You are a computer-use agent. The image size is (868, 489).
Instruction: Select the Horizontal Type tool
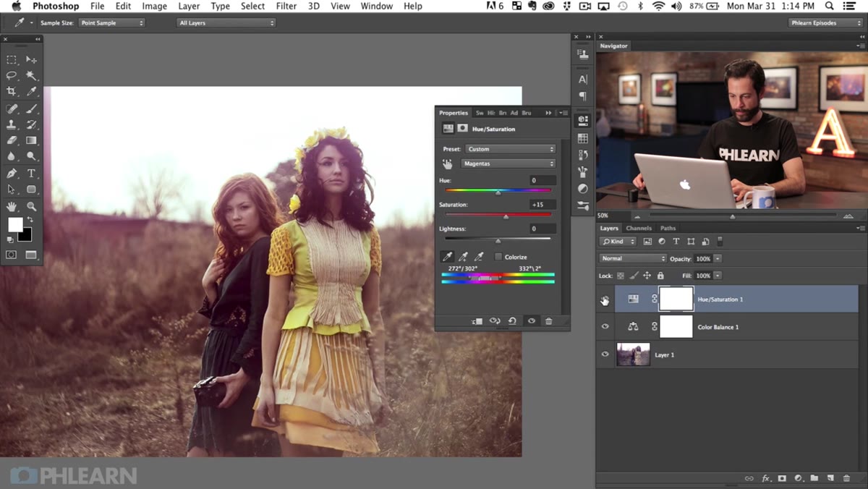[x=31, y=174]
